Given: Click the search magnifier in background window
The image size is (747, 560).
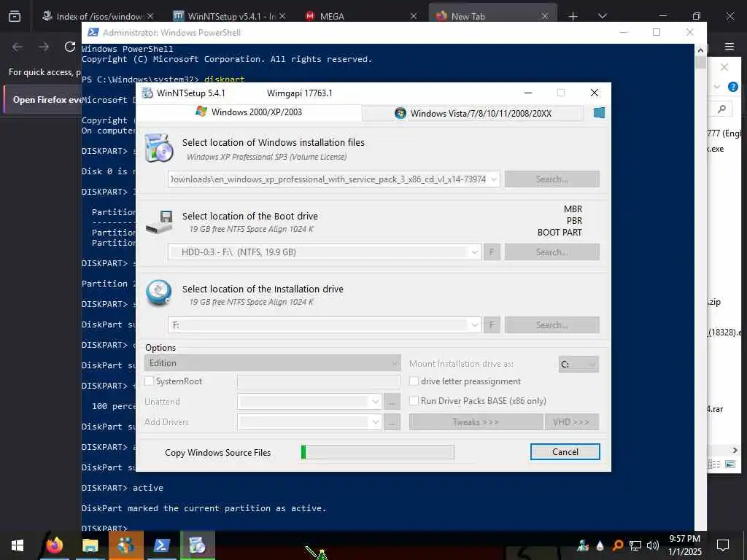Looking at the screenshot, I should pyautogui.click(x=721, y=109).
